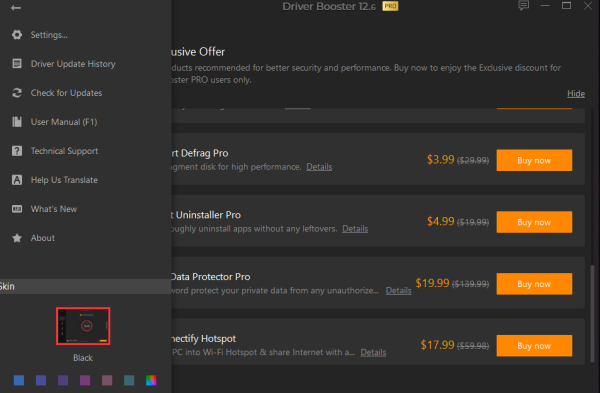Screen dimensions: 600x393
Task: Click the back arrow to close menu
Action: coord(16,8)
